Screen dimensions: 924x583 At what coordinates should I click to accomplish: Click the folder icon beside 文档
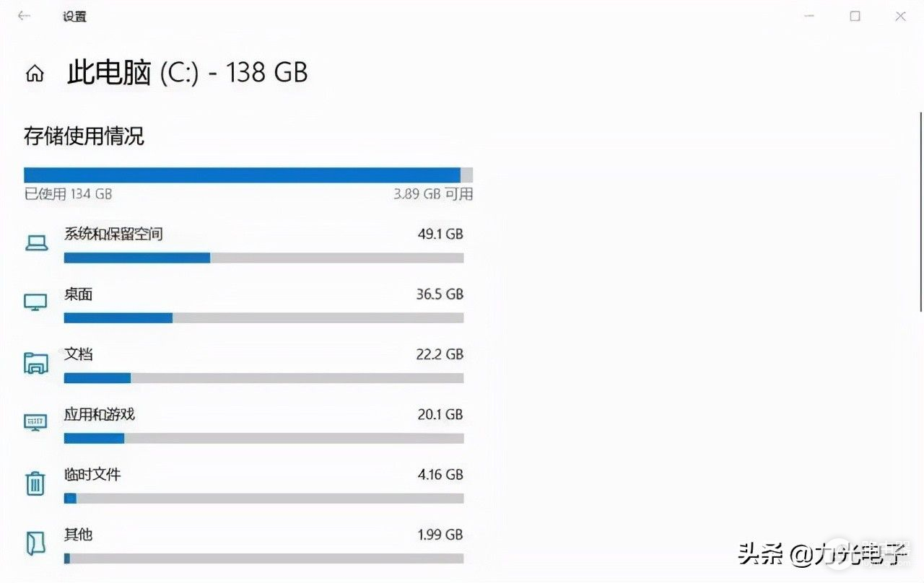coord(35,362)
